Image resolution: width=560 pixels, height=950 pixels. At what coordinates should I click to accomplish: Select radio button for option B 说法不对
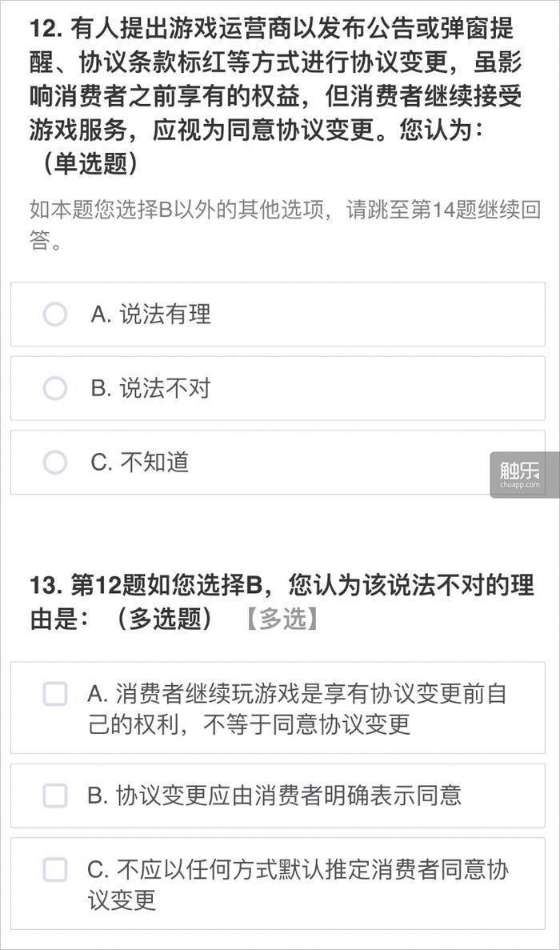[x=55, y=389]
